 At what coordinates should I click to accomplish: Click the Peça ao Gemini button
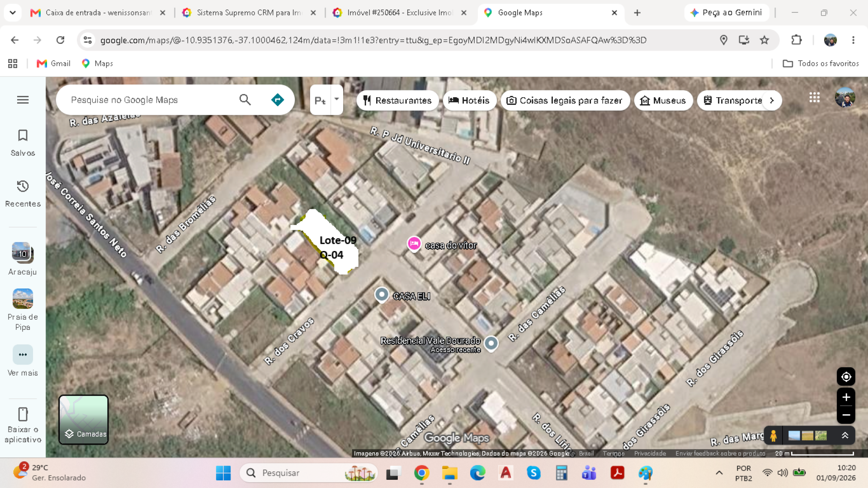(x=726, y=13)
